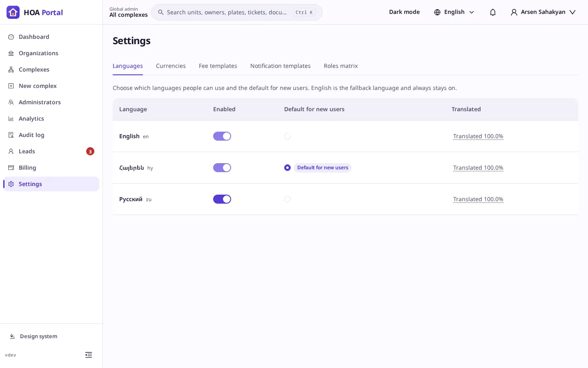This screenshot has height=368, width=588.
Task: Open the Fee templates tab
Action: coord(218,66)
